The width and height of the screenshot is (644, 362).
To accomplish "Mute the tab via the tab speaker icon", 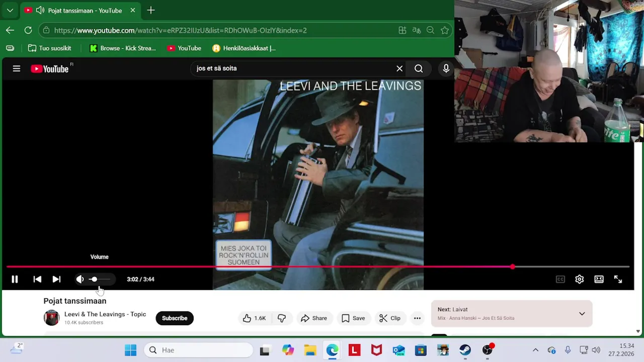I will 39,10.
